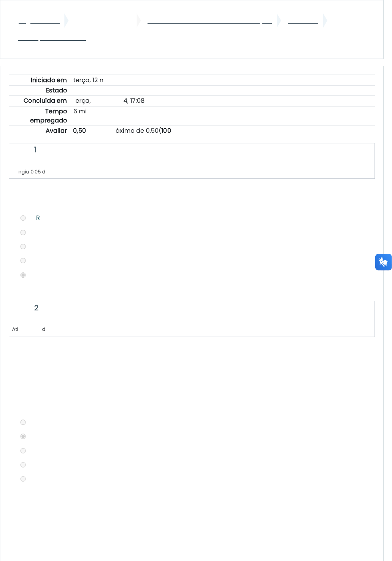
Task: Click the shorter first breadcrumb link on second row
Action: coord(28,38)
